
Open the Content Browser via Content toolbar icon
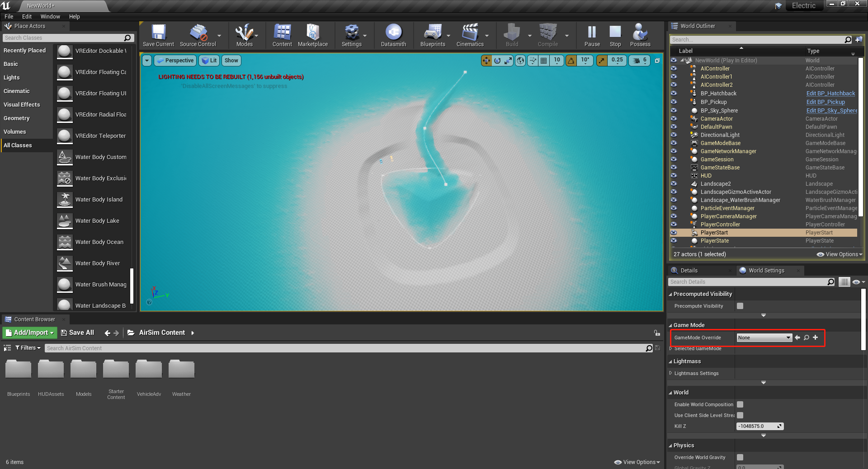tap(282, 35)
